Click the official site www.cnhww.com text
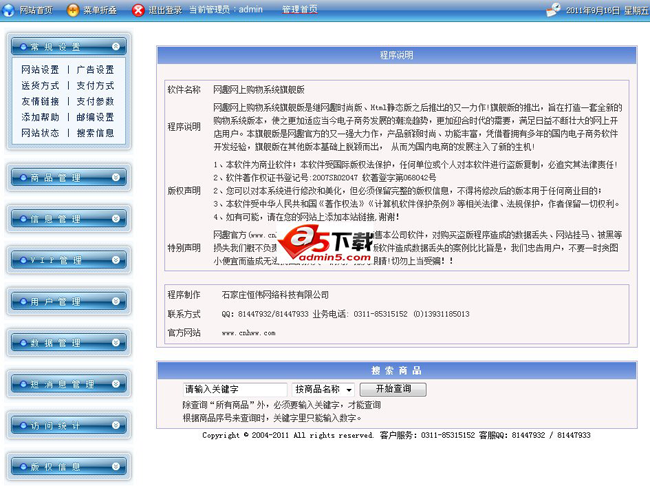Viewport: 650px width, 486px height. 248,333
